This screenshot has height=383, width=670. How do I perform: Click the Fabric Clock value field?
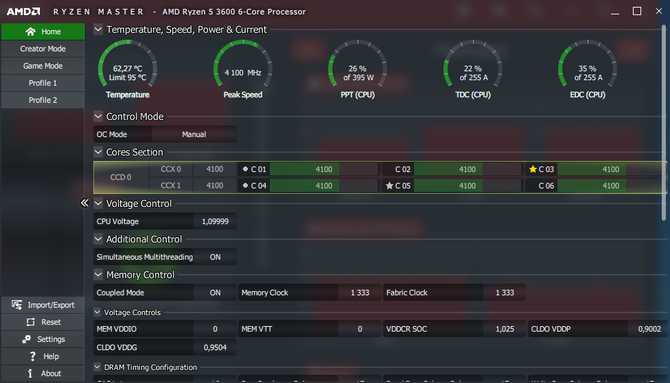point(505,293)
